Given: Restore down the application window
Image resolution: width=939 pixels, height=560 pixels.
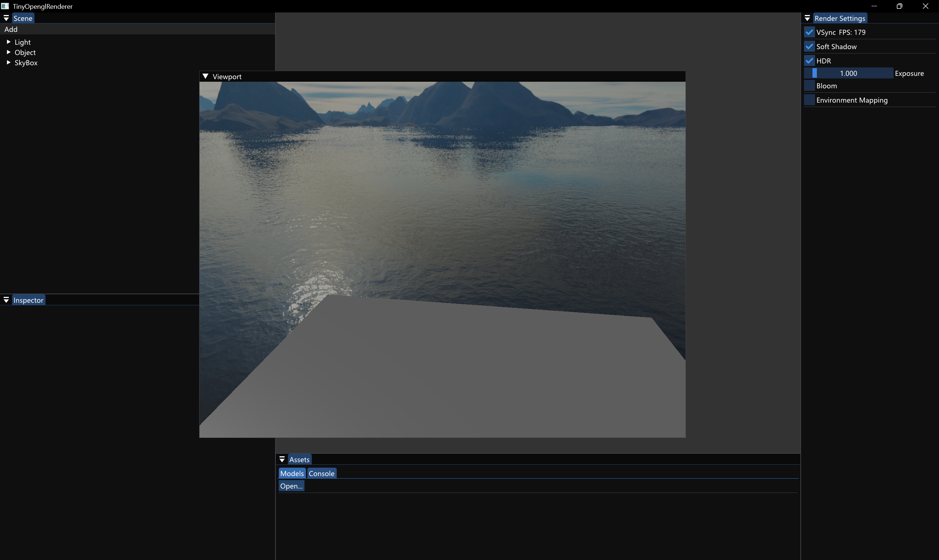Looking at the screenshot, I should (899, 6).
